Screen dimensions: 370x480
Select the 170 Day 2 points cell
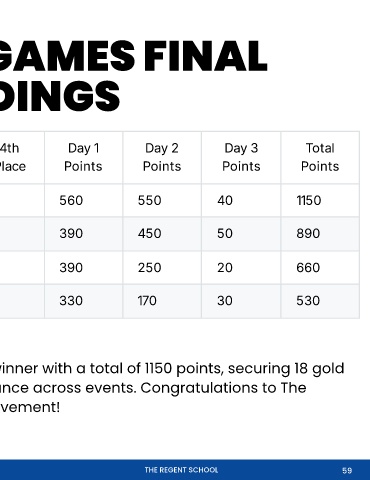[162, 301]
